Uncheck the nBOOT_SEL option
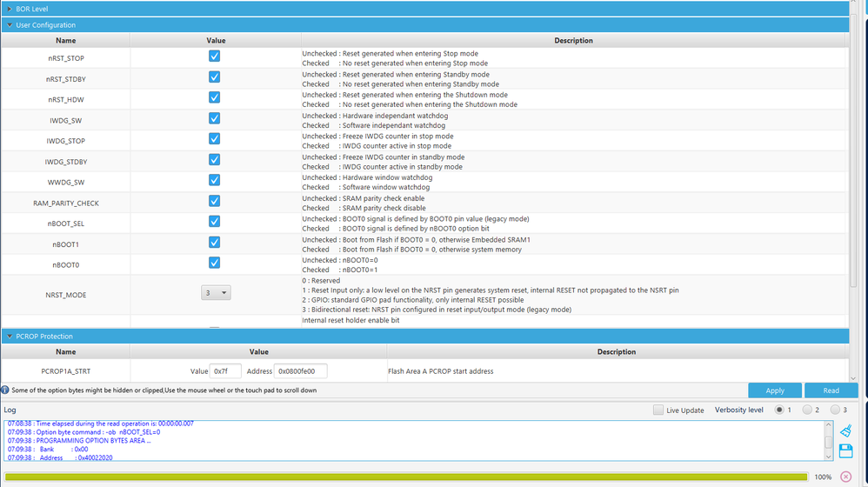 point(214,222)
